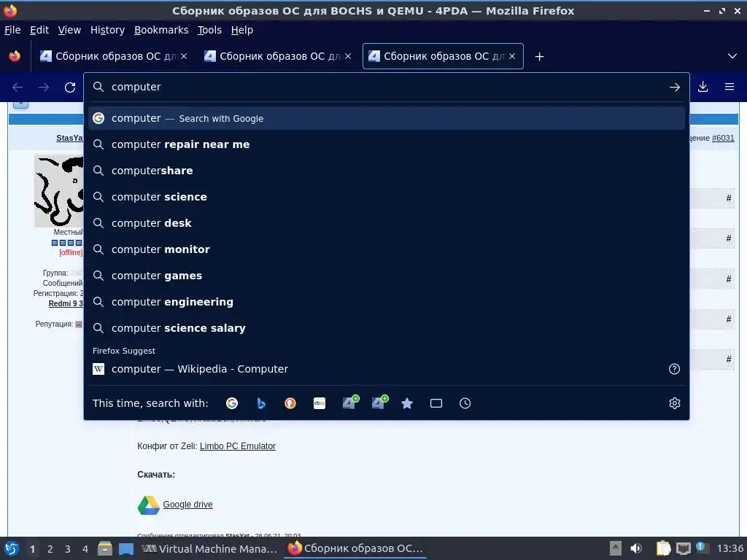Screen dimensions: 747x560
Task: Choose 'computer science salary' suggestion
Action: tap(387, 327)
